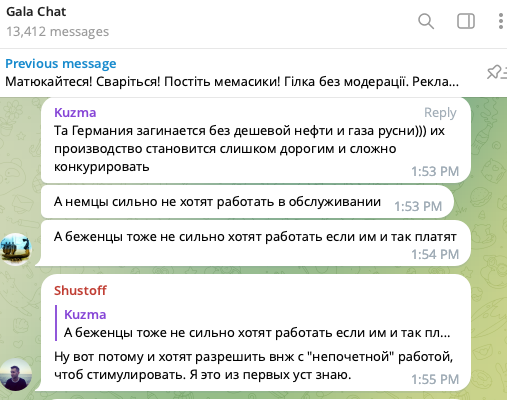Select the message about немцы и обслуживании

(x=247, y=202)
